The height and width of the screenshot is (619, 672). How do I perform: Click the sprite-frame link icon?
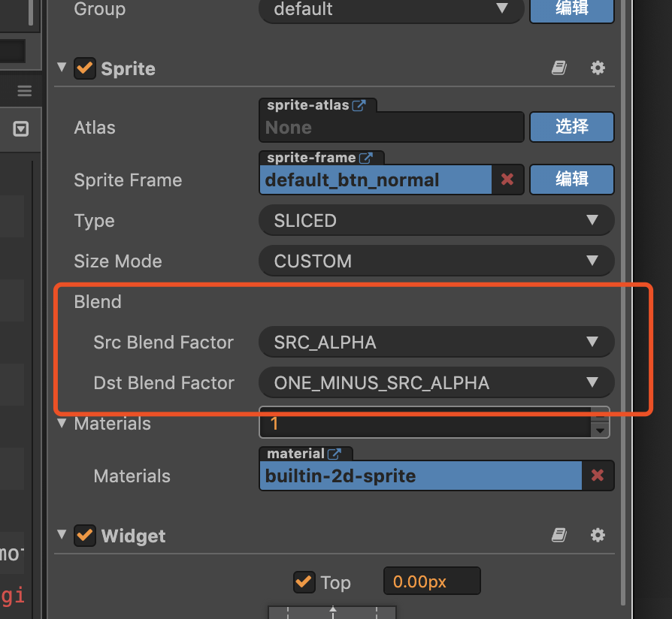pos(366,158)
